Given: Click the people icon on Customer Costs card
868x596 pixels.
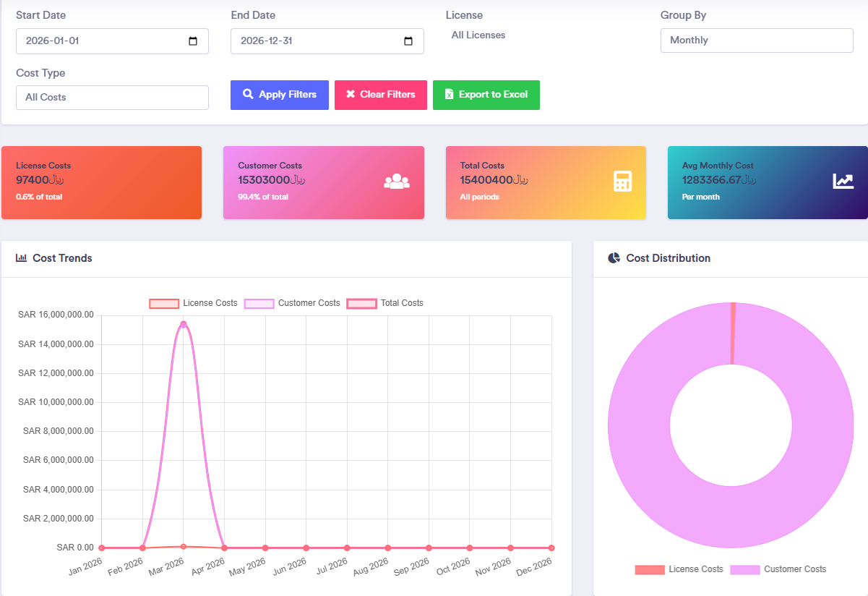Looking at the screenshot, I should 397,182.
